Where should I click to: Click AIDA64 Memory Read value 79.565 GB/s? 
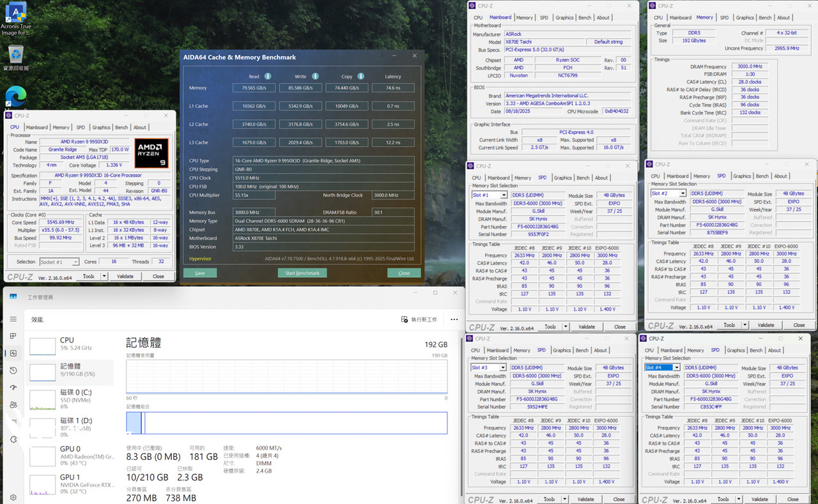(x=254, y=88)
